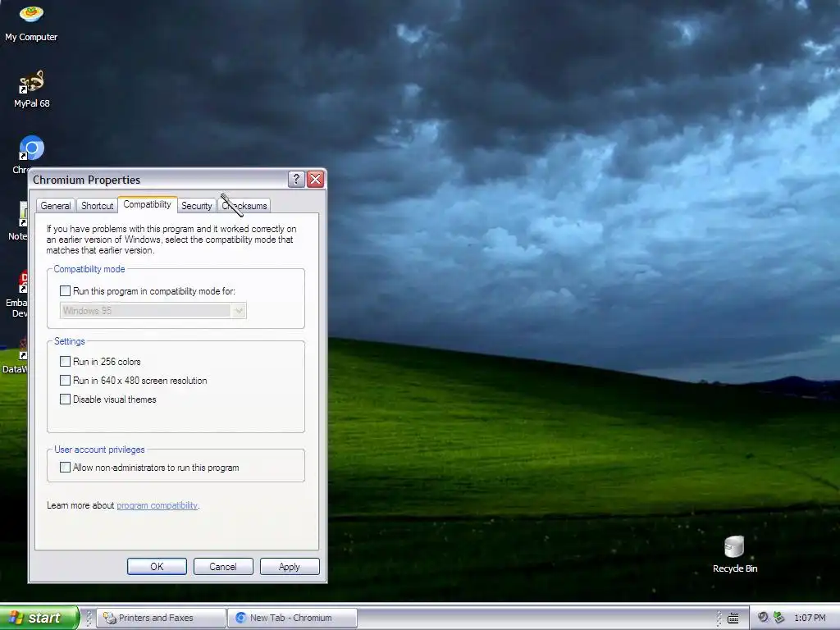Close the Chromium Properties dialog
840x630 pixels.
tap(316, 179)
